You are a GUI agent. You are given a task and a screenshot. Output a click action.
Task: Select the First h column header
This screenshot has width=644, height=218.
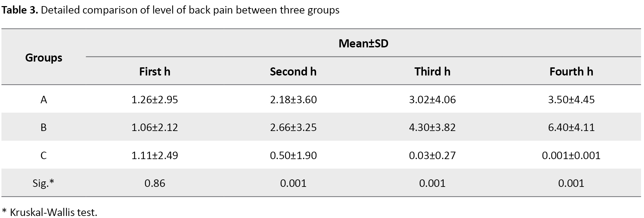tap(155, 71)
